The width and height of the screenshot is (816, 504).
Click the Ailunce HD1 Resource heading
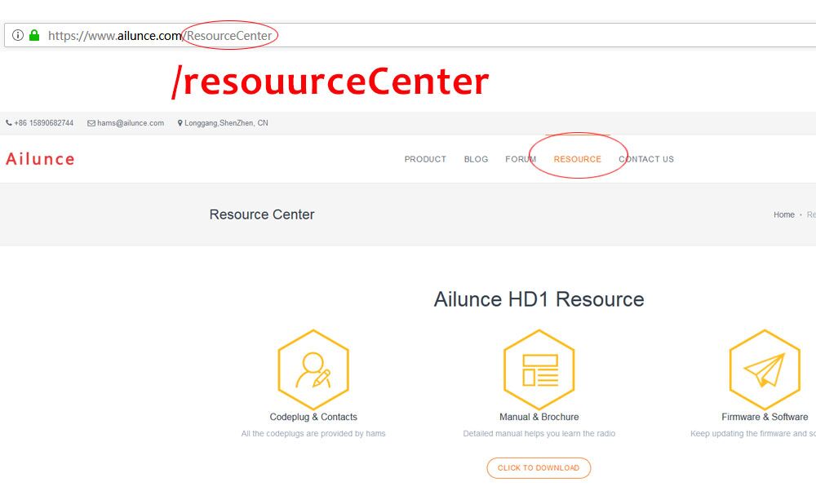(x=539, y=299)
